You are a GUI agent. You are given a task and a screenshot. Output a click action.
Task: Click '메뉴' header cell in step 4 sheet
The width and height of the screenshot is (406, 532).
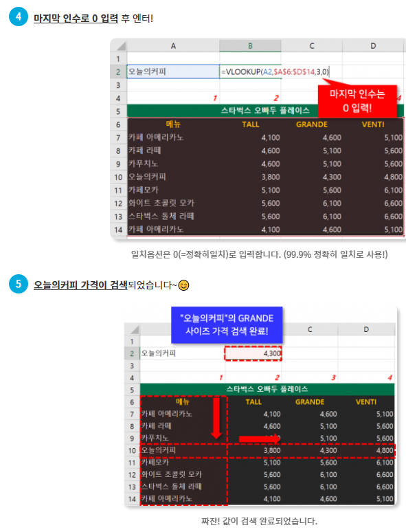coord(173,124)
